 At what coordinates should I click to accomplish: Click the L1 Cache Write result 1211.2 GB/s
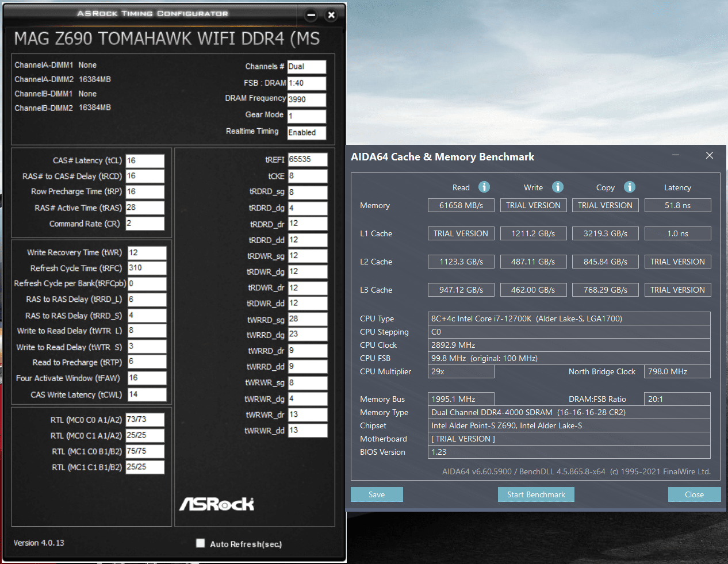[533, 233]
